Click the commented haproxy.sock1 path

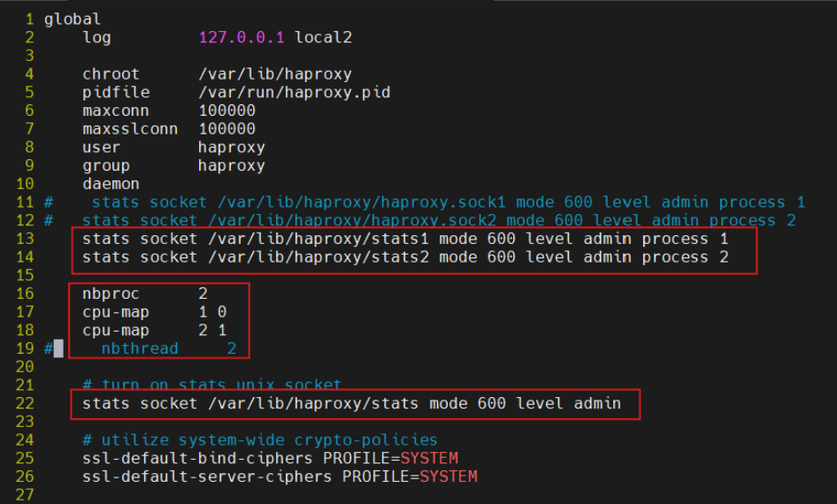click(361, 202)
